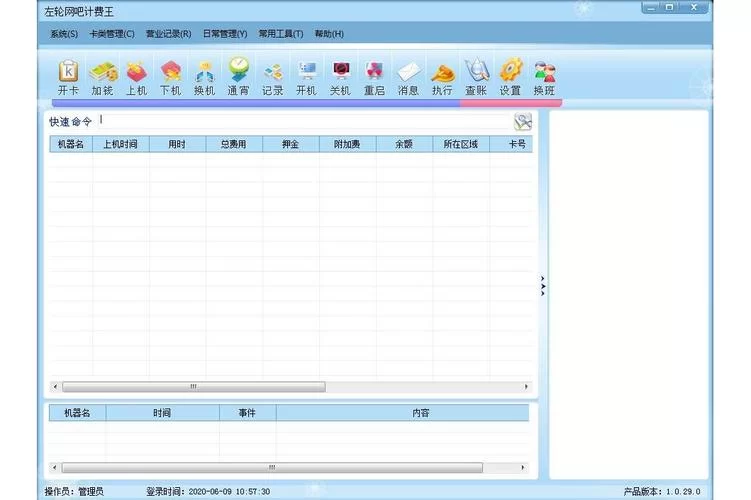This screenshot has width=751, height=500.
Task: Click the 登录时间 status bar entry
Action: [208, 491]
